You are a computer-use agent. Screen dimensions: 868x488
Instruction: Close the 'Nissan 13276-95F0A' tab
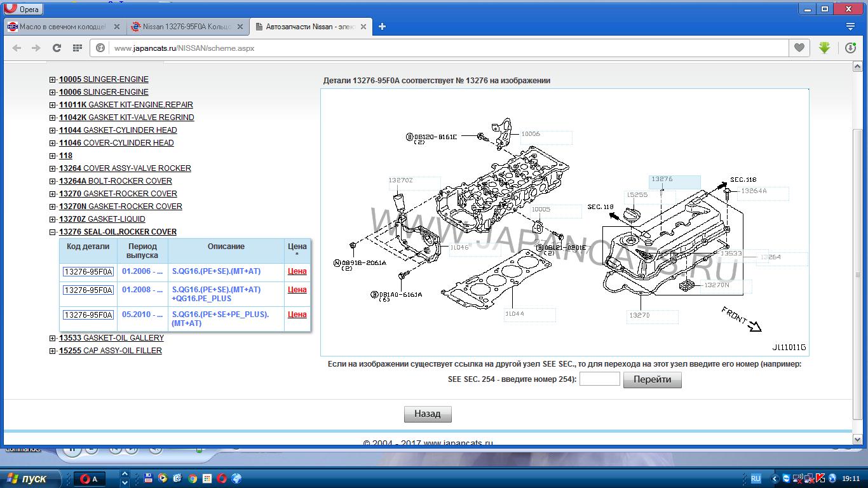pos(240,27)
